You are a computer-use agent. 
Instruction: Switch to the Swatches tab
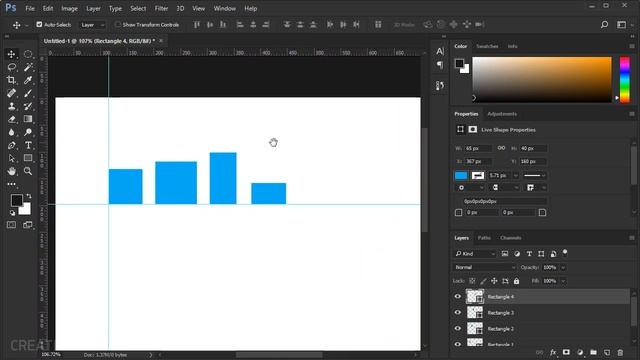[x=487, y=47]
